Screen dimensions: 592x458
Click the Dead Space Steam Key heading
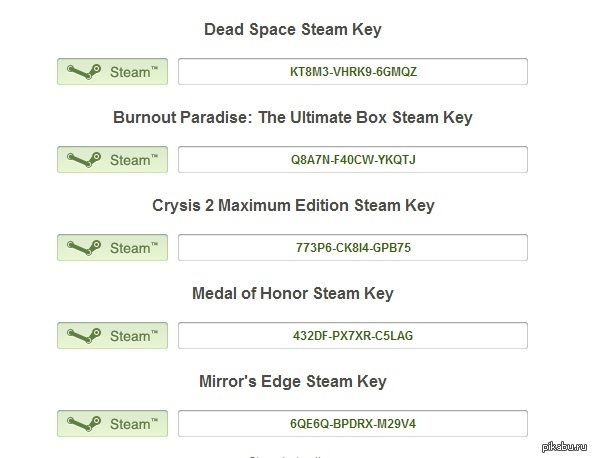pyautogui.click(x=293, y=29)
